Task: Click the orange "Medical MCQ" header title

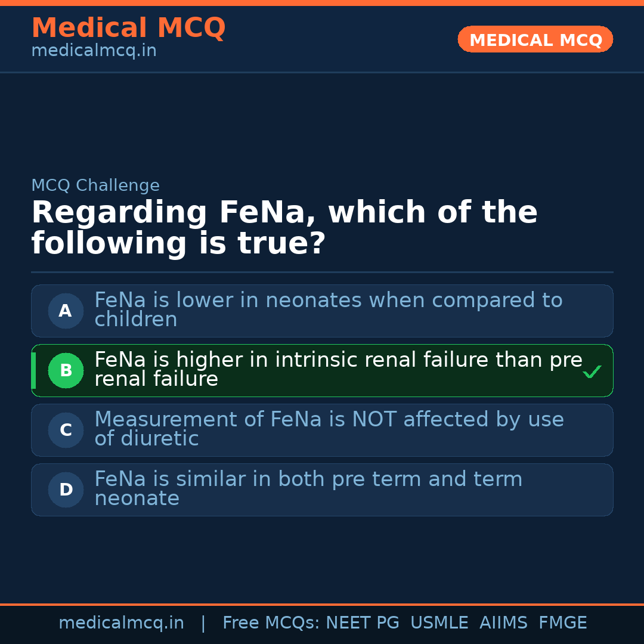Action: (x=128, y=28)
